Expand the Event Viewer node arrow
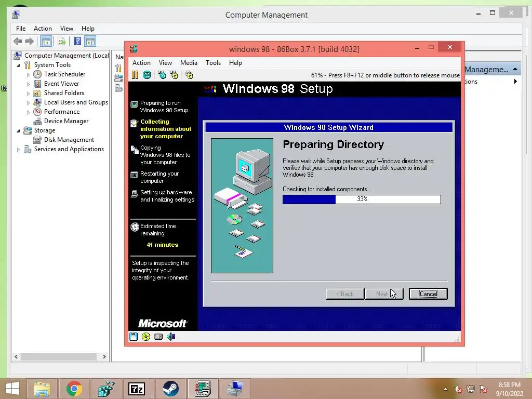532x399 pixels. [28, 84]
